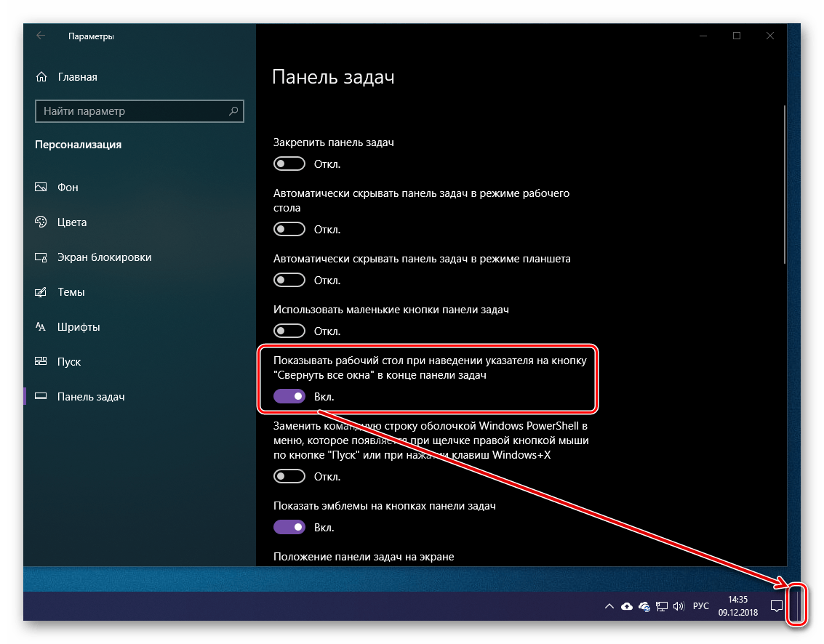This screenshot has width=824, height=644.
Task: Click the lock screen icon in sidebar
Action: 41,257
